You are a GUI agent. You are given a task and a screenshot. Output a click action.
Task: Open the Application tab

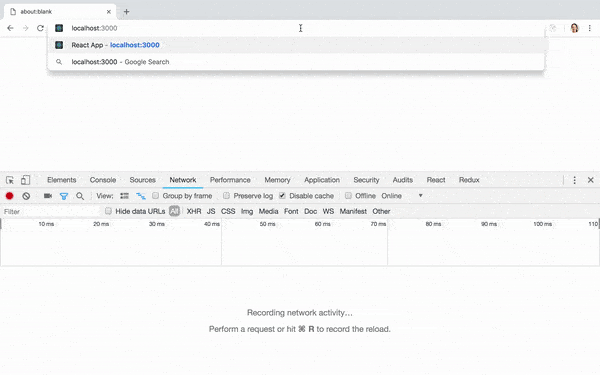[x=322, y=180]
